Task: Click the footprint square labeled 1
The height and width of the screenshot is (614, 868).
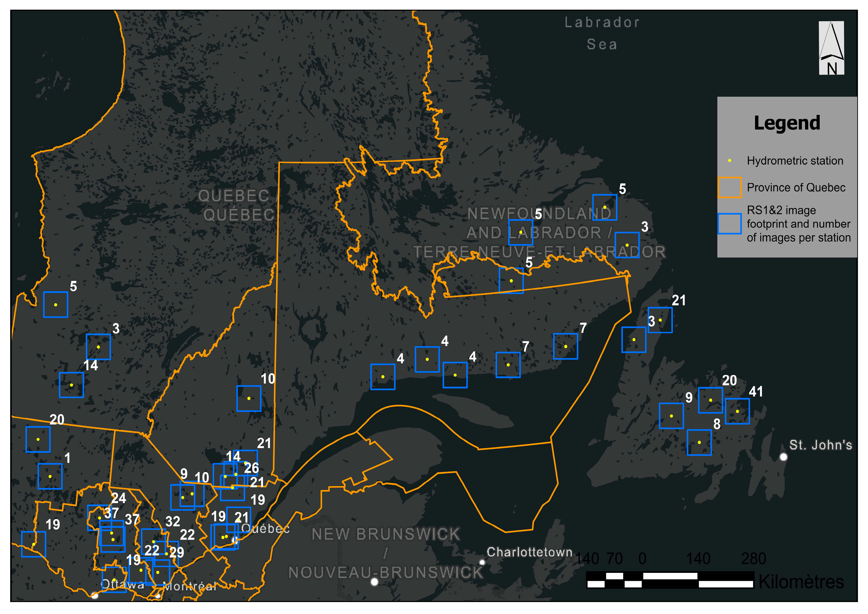Action: pos(50,476)
